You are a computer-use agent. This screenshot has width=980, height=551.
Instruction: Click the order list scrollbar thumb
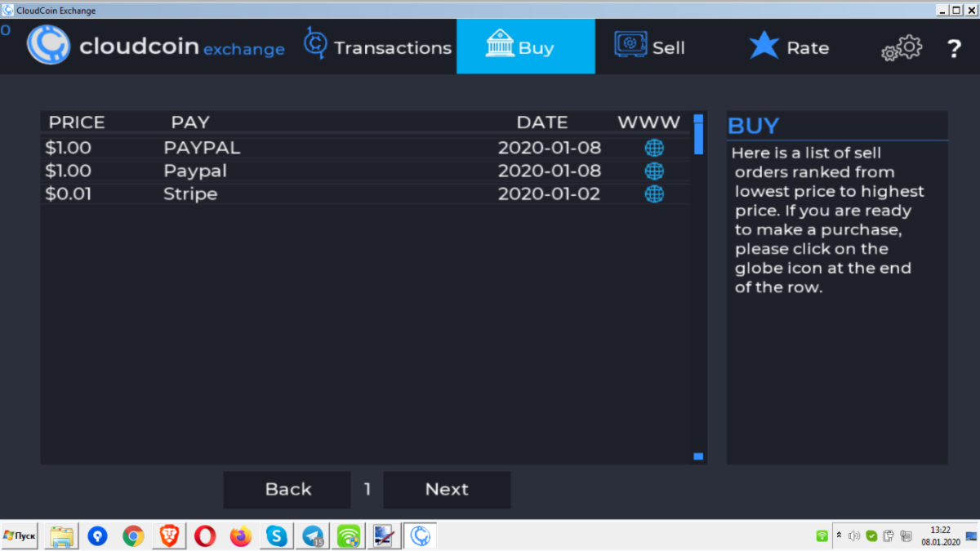[698, 138]
